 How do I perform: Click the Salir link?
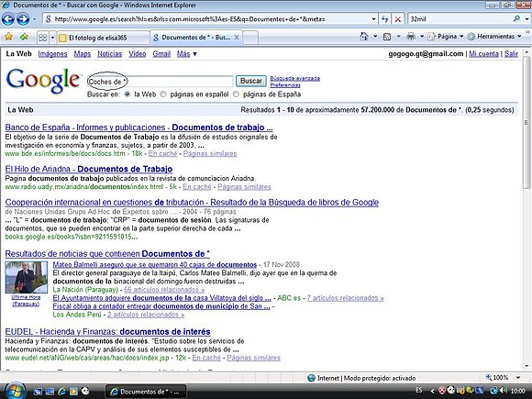tap(511, 54)
